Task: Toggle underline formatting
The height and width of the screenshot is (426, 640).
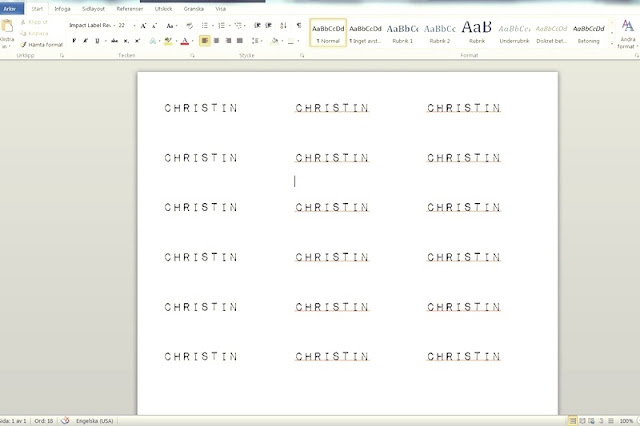Action: pos(97,41)
